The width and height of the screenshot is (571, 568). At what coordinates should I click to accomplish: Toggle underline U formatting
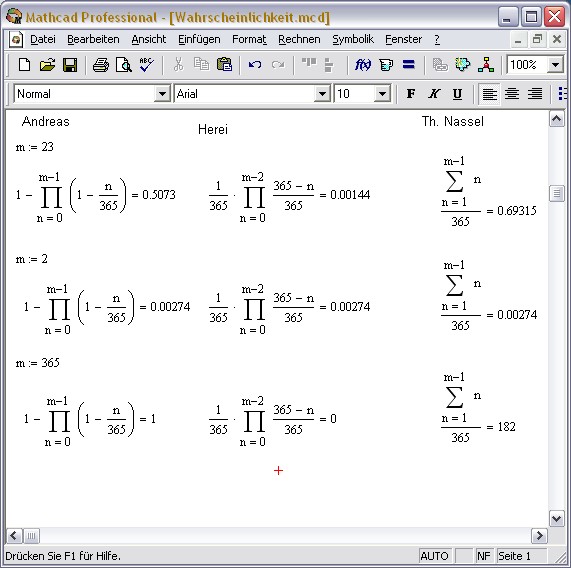click(x=457, y=94)
